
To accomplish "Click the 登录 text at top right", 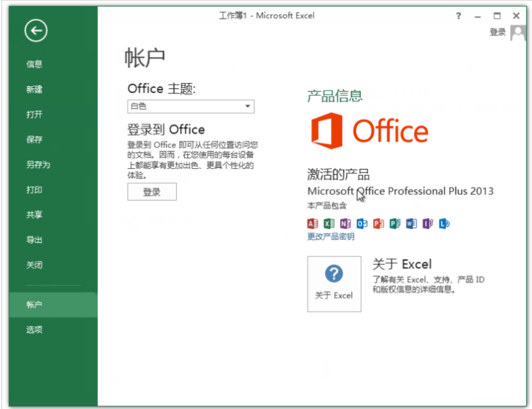I will click(x=498, y=32).
